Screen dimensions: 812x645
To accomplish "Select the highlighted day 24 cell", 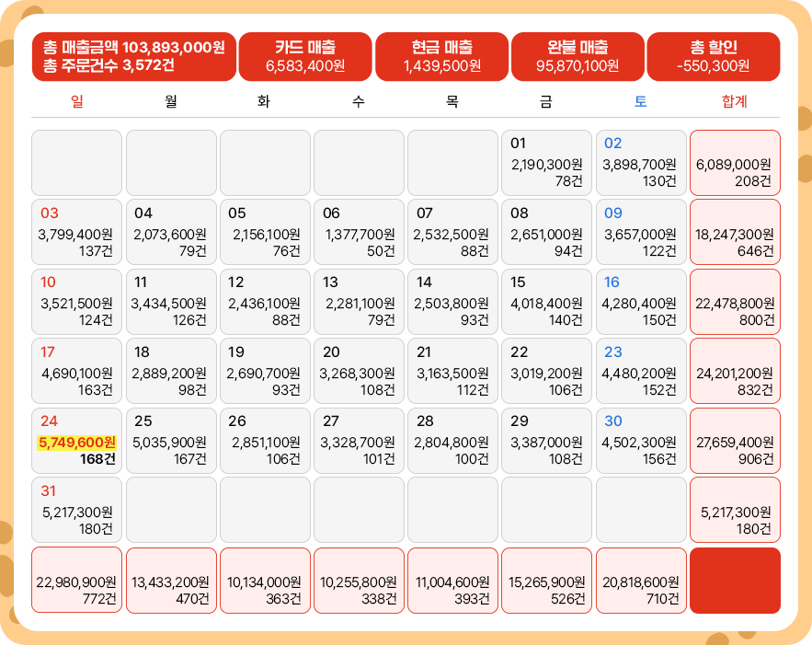I will click(77, 441).
